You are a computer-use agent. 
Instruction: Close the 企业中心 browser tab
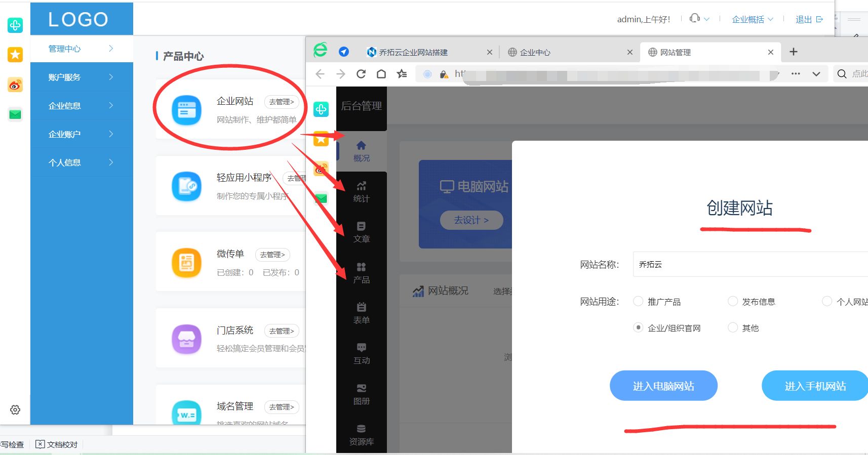[629, 52]
